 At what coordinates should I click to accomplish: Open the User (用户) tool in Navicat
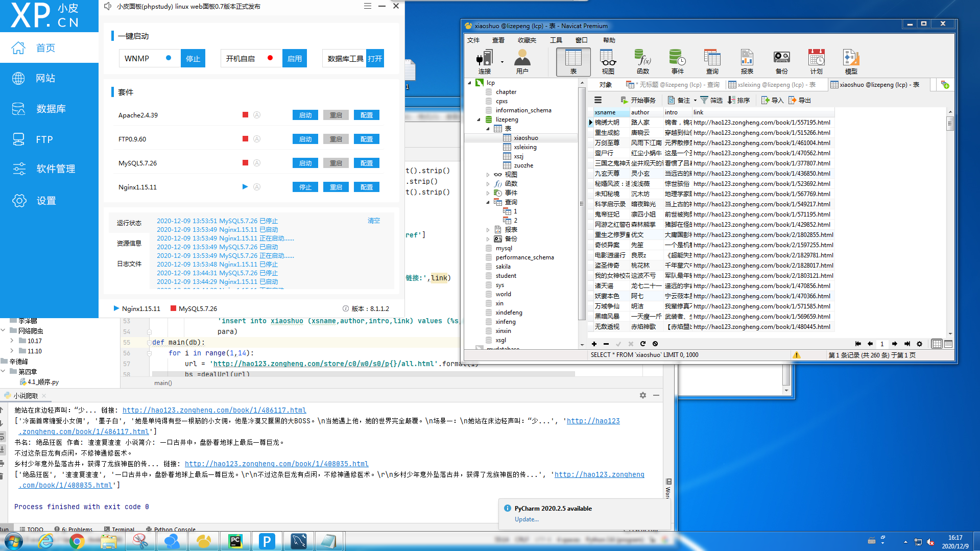[x=522, y=62]
